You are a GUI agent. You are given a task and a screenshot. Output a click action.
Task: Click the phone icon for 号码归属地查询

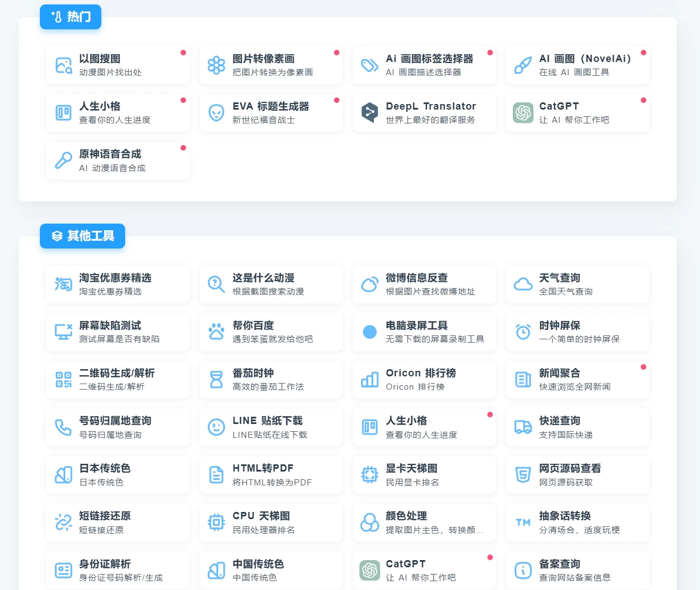click(64, 427)
